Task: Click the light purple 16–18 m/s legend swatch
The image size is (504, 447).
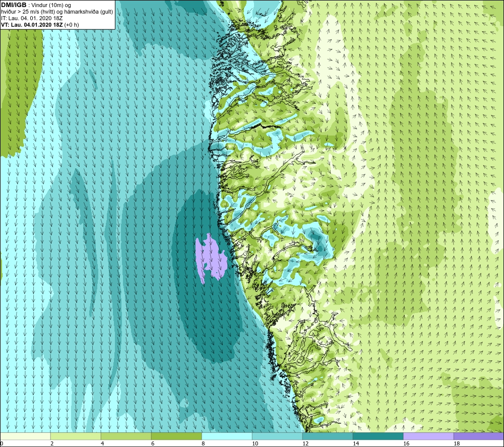Action: click(x=428, y=436)
